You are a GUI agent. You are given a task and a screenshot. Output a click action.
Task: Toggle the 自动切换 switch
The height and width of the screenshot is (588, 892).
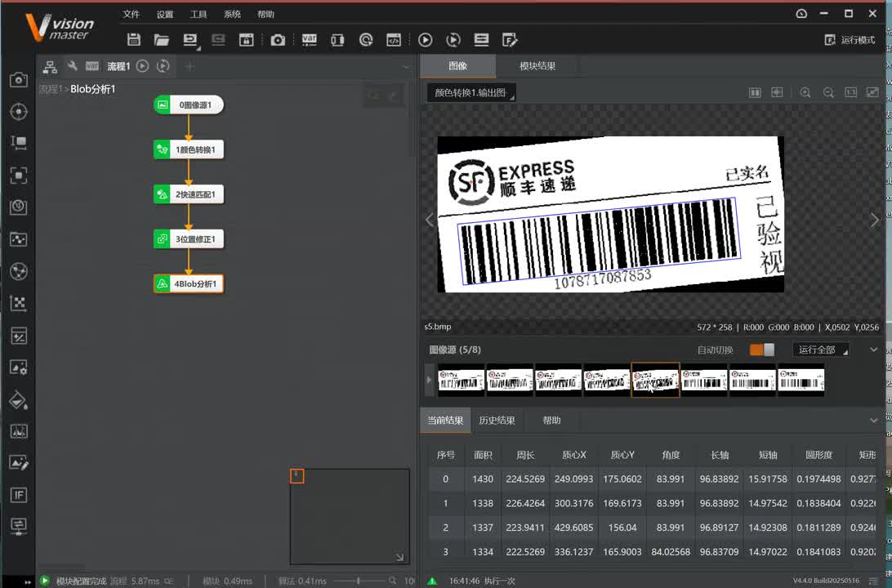762,350
